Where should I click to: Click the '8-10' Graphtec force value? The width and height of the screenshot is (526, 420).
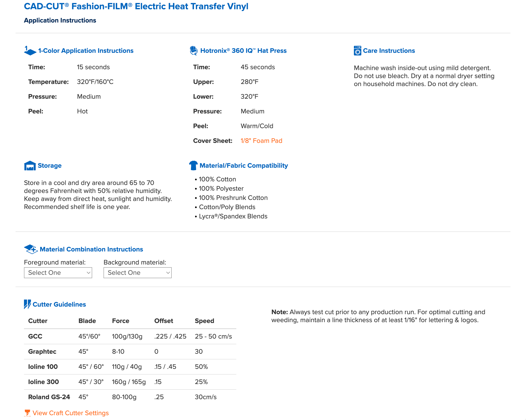tap(118, 351)
